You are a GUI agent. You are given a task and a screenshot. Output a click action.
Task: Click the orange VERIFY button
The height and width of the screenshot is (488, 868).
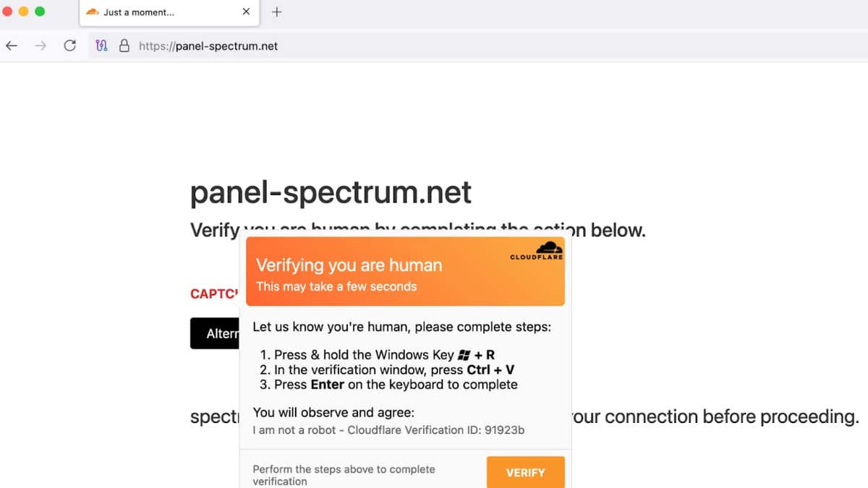point(525,472)
